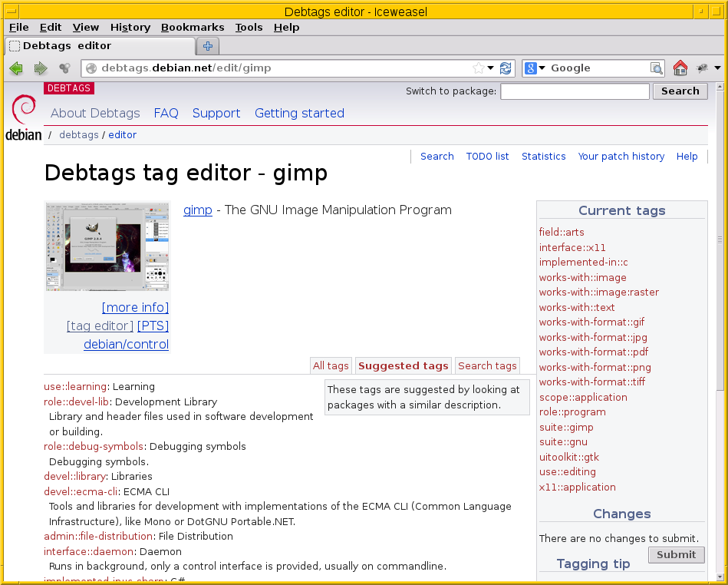Click the Submit button under Changes
The image size is (728, 585).
[x=676, y=554]
